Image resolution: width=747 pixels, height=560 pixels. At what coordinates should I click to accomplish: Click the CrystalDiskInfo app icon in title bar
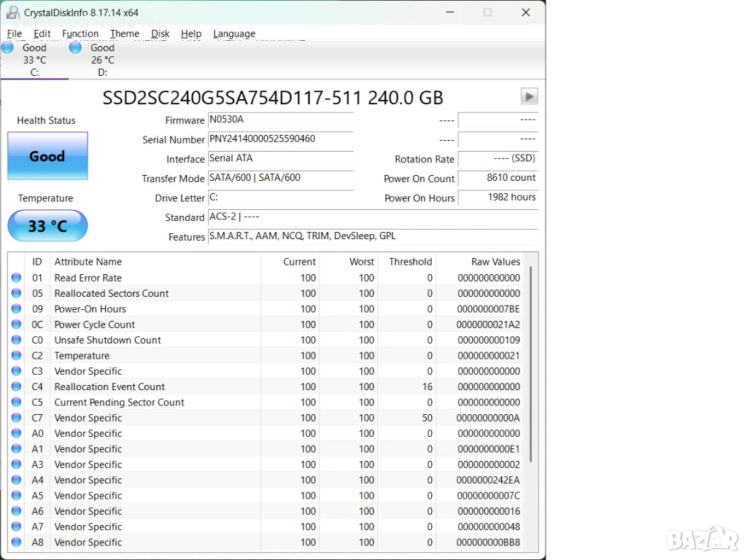point(12,12)
